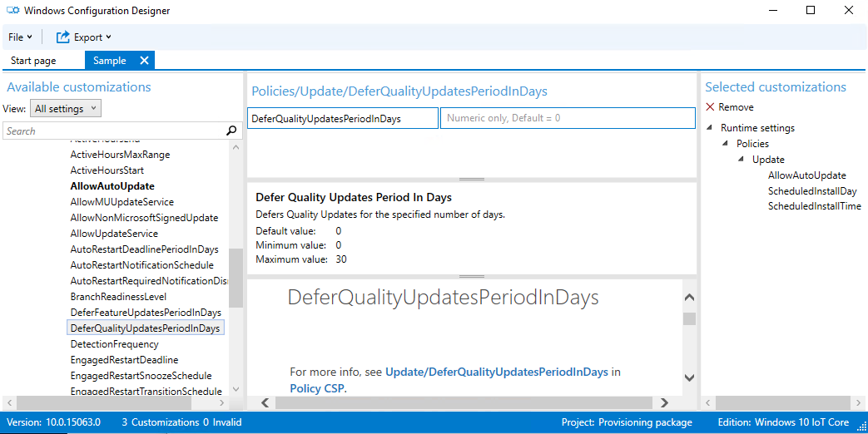
Task: Click help pane horizontal scroll right arrow
Action: (x=664, y=402)
